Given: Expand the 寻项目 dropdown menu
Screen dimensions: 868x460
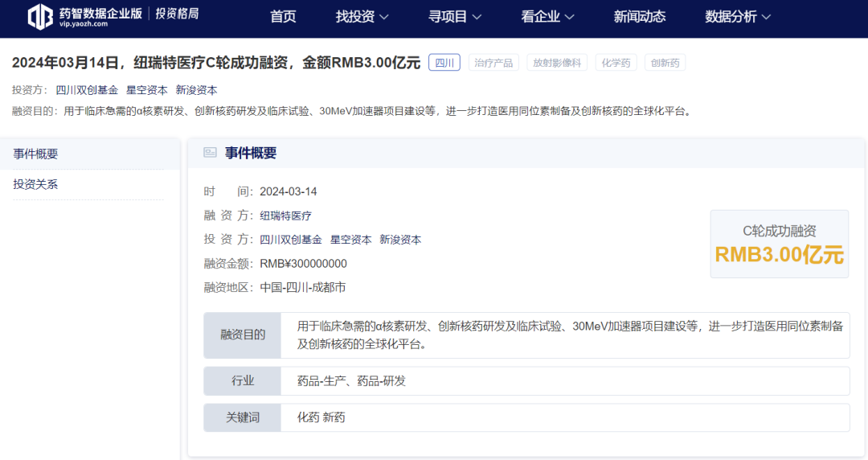Looking at the screenshot, I should (454, 17).
